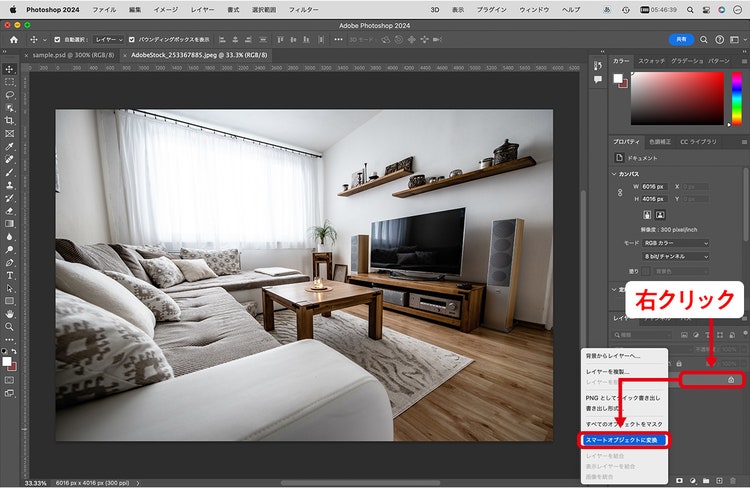750x488 pixels.
Task: Select the Pen tool
Action: coord(9,263)
